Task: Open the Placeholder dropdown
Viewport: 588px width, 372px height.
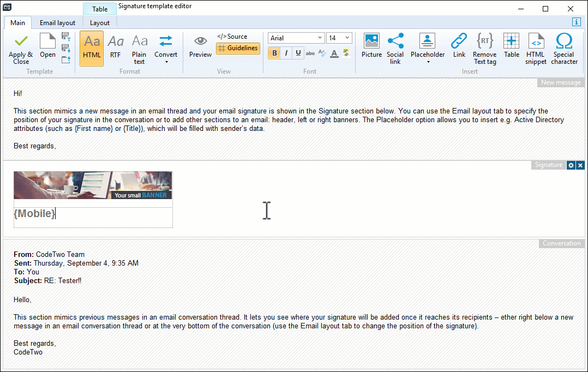Action: tap(428, 49)
